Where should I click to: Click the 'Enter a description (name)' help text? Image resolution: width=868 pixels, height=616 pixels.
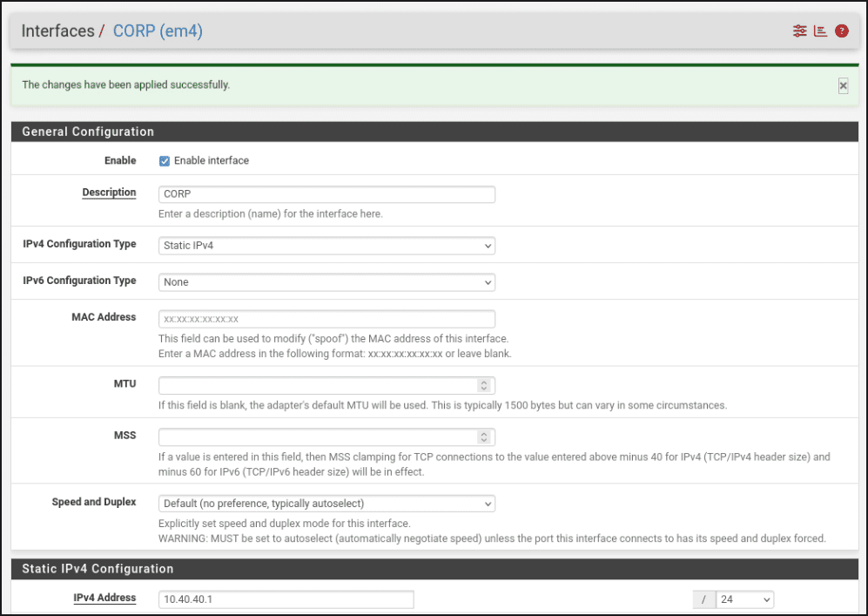pos(270,213)
